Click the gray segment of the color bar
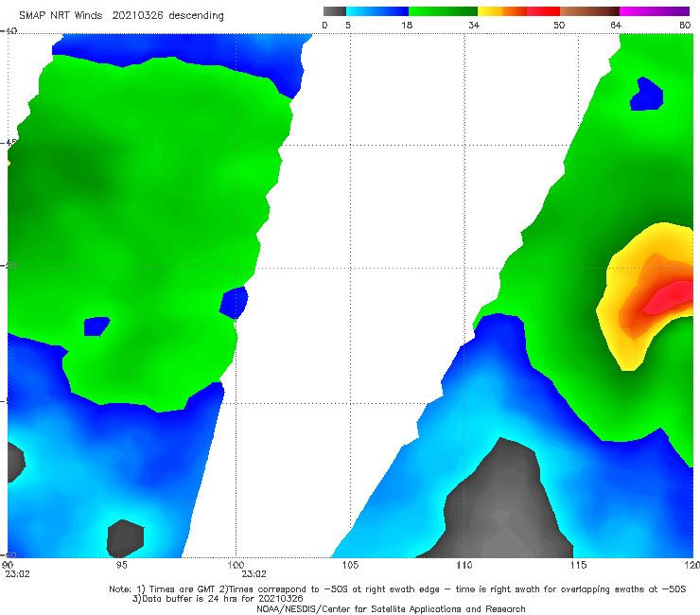The width and height of the screenshot is (700, 615). 335,11
